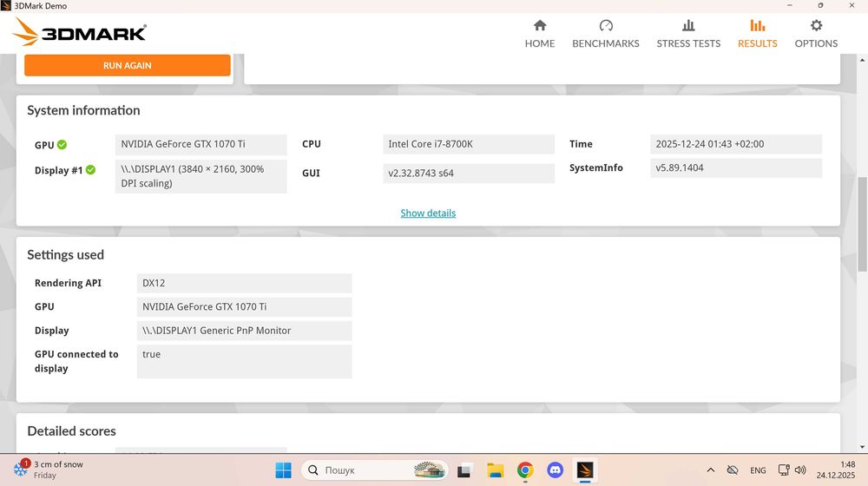
Task: Click the NVIDIA GeForce GTX 1070 Ti system info value
Action: pyautogui.click(x=201, y=144)
